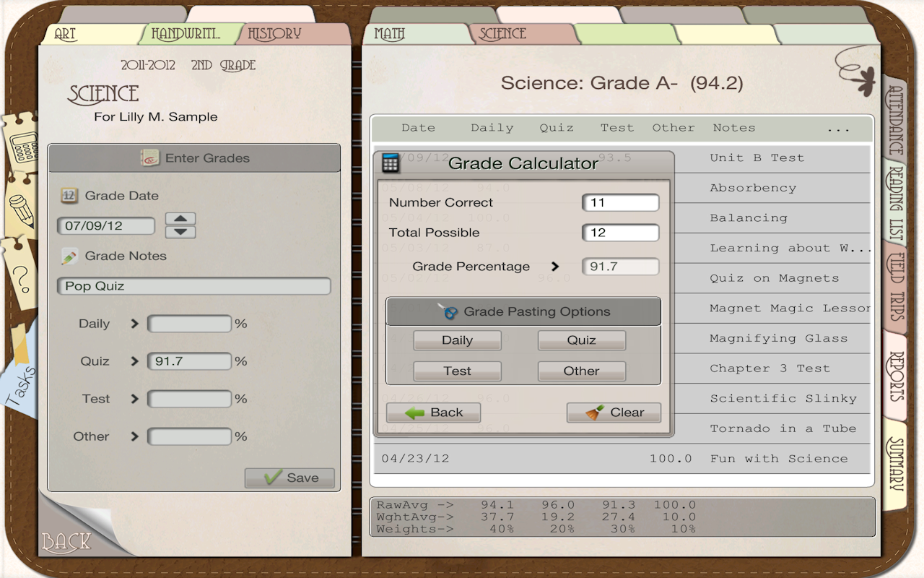Viewport: 924px width, 578px height.
Task: Click the Grade Pasting Options header
Action: [x=523, y=311]
